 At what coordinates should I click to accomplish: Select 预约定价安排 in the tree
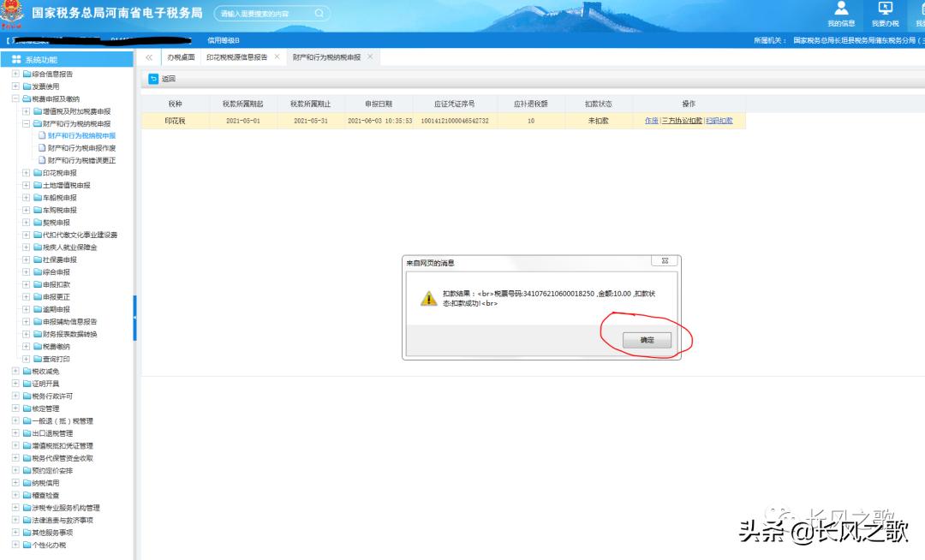click(x=52, y=470)
